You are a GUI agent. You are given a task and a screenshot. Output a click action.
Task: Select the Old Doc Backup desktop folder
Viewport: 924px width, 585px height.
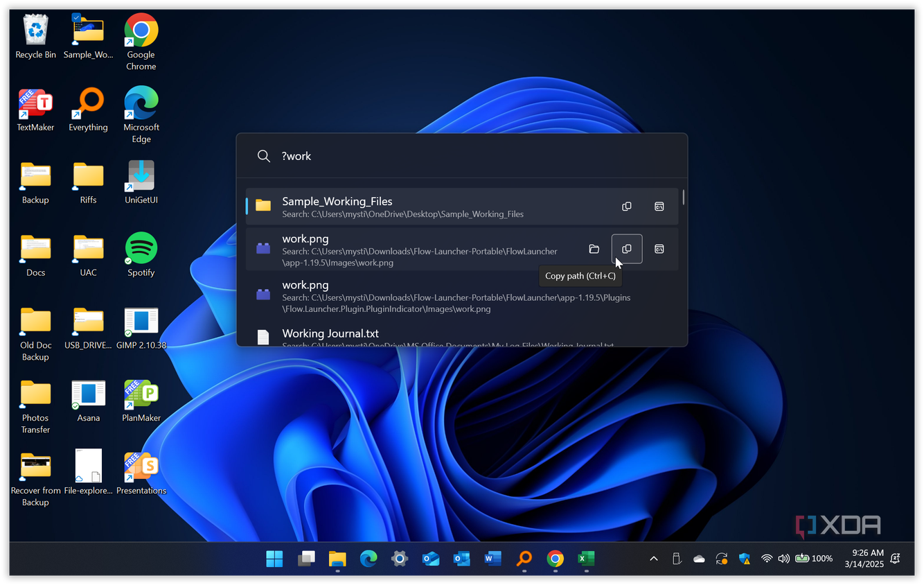[35, 333]
